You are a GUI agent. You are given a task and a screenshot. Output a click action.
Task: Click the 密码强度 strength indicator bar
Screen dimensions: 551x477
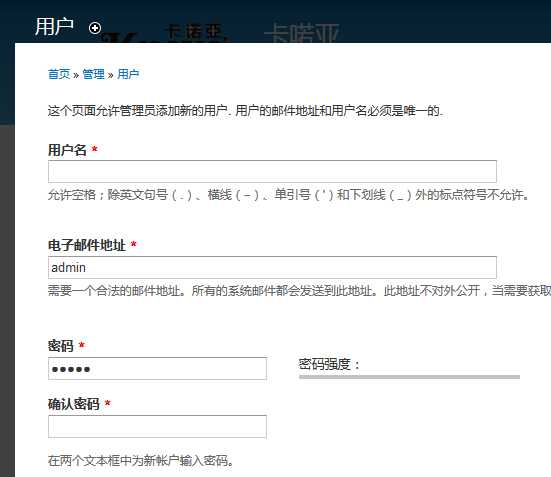[409, 377]
